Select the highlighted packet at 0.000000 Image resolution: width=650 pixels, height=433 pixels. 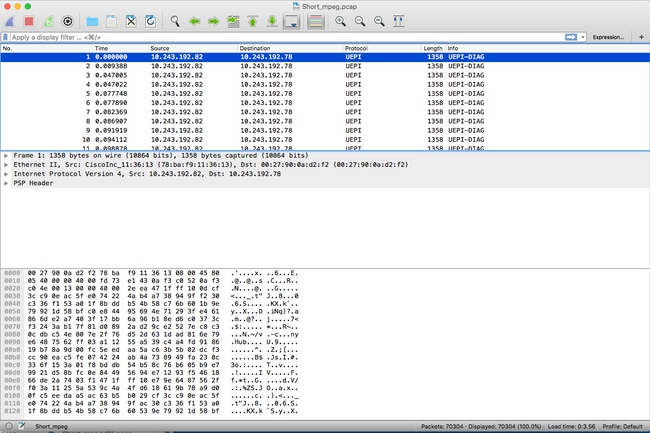pyautogui.click(x=325, y=57)
